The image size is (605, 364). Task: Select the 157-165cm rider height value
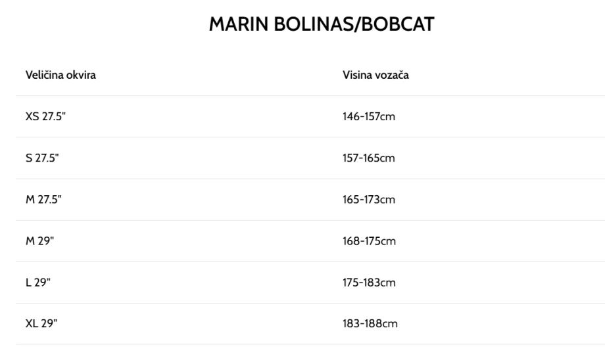pyautogui.click(x=369, y=158)
